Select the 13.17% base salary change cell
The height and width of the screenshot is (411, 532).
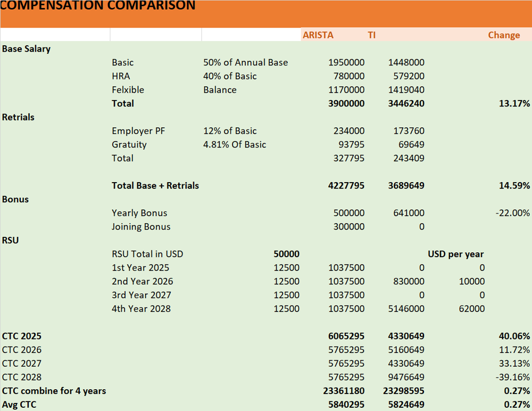point(514,103)
